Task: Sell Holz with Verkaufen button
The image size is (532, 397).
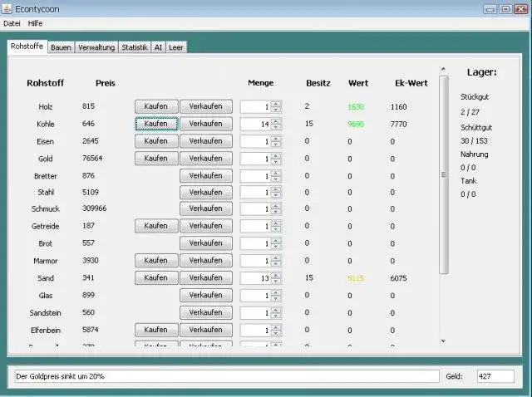Action: coord(206,106)
